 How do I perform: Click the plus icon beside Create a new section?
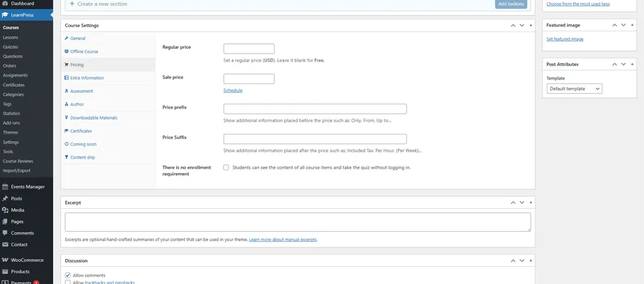point(72,4)
